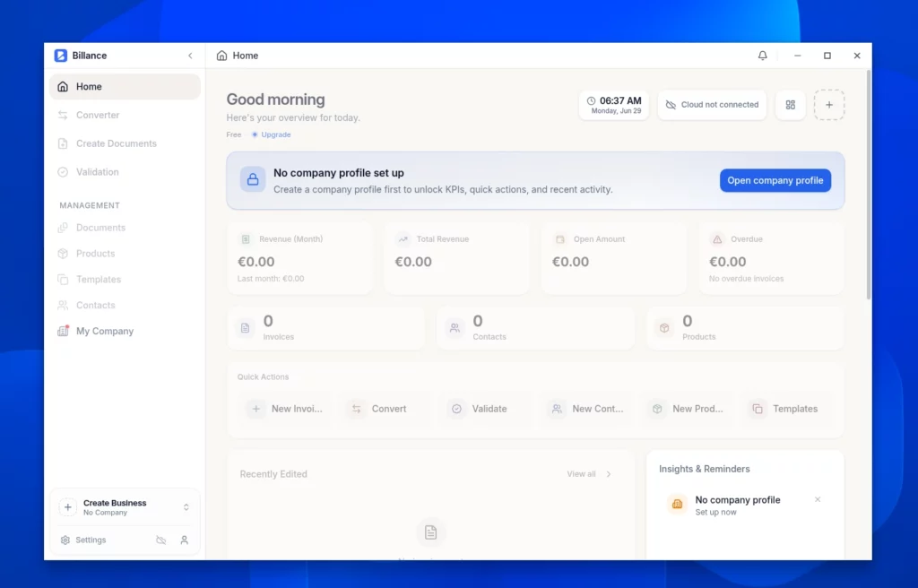Select the Validate quick action
Viewport: 918px width, 588px height.
(478, 409)
